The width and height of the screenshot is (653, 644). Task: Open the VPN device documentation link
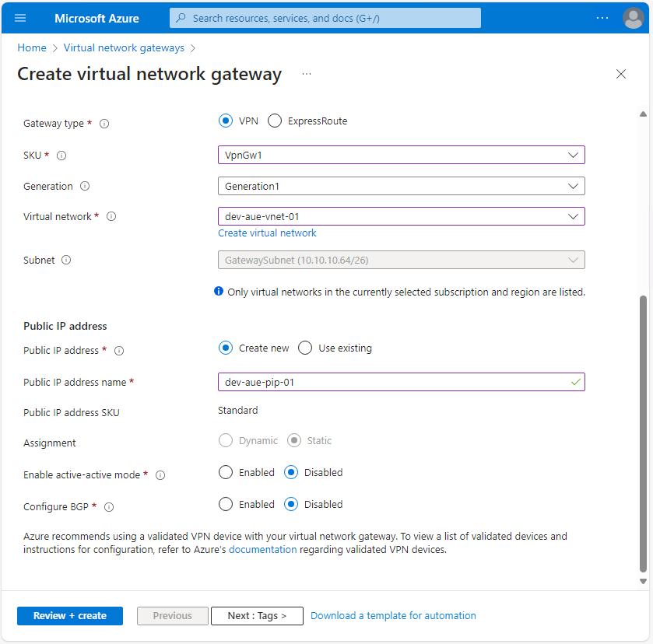[262, 549]
